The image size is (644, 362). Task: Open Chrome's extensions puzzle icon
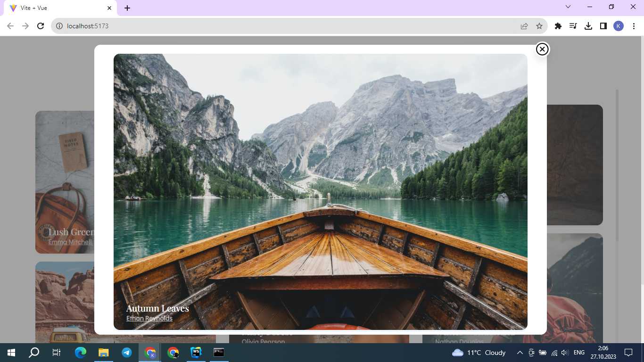(x=558, y=26)
